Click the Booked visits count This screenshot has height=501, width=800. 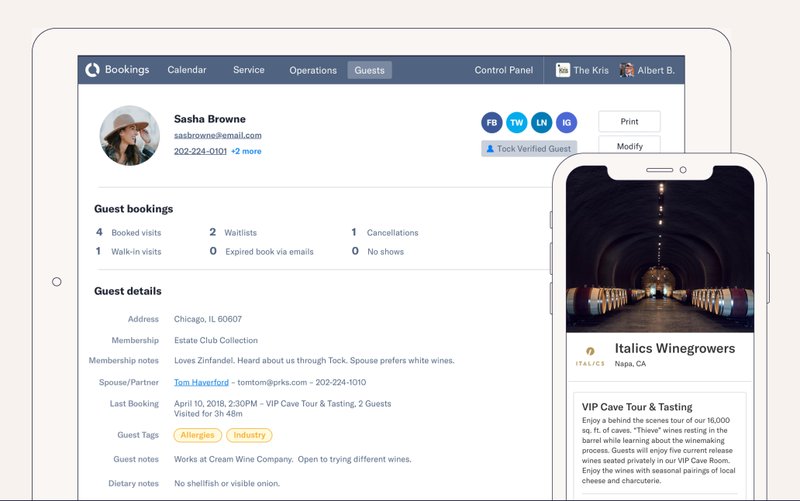129,232
